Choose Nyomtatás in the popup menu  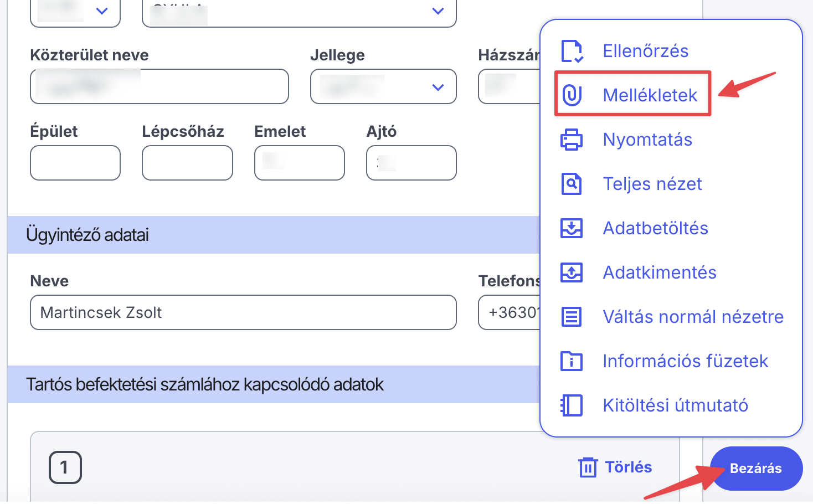[x=647, y=140]
